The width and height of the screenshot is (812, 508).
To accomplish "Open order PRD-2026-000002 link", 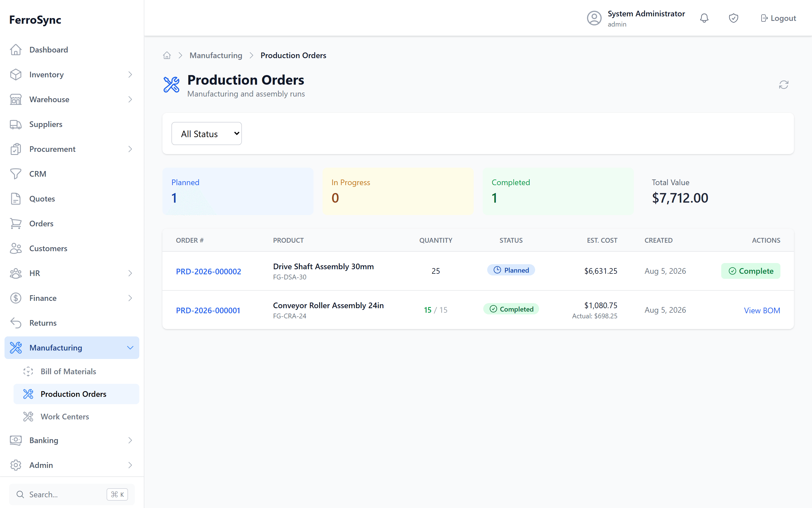I will 208,271.
